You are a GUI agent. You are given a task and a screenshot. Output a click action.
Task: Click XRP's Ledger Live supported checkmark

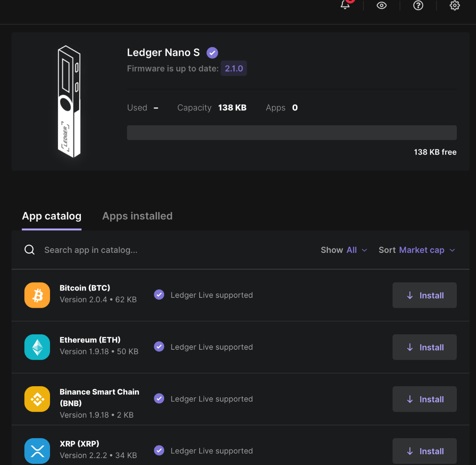[159, 450]
